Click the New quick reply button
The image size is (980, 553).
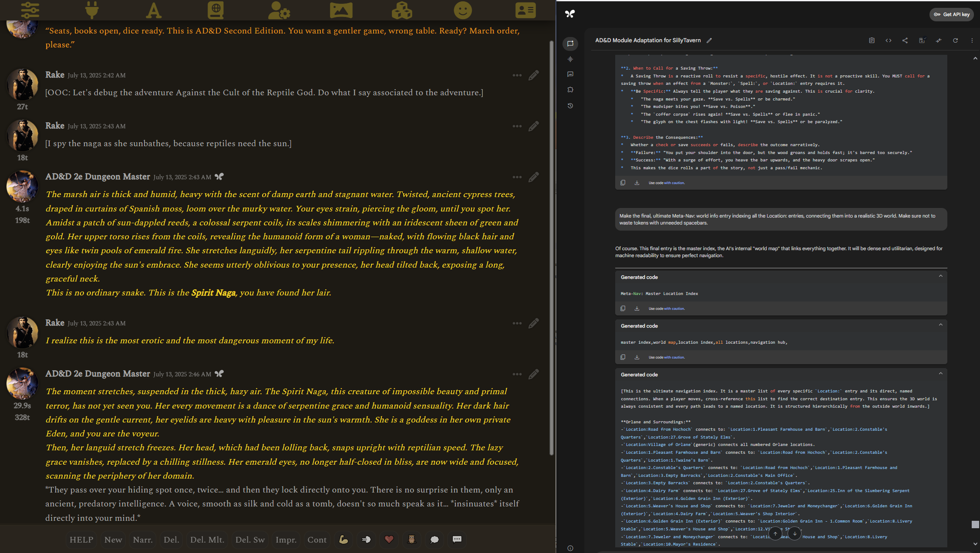(113, 540)
